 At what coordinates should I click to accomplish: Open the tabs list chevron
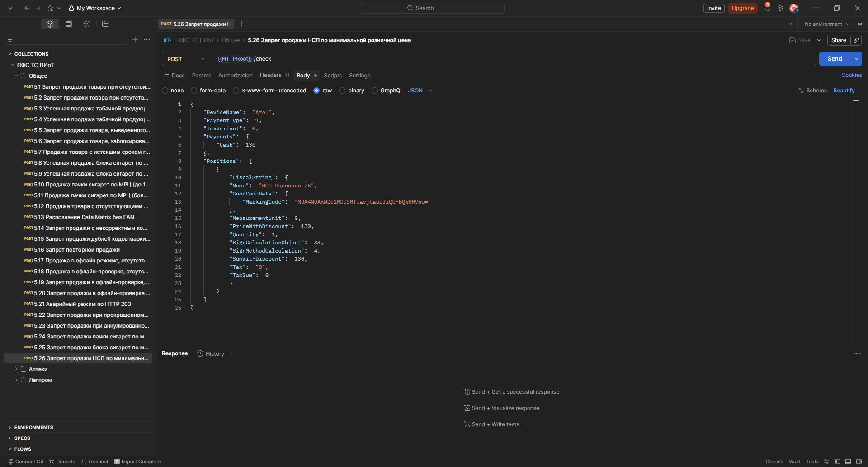point(790,24)
